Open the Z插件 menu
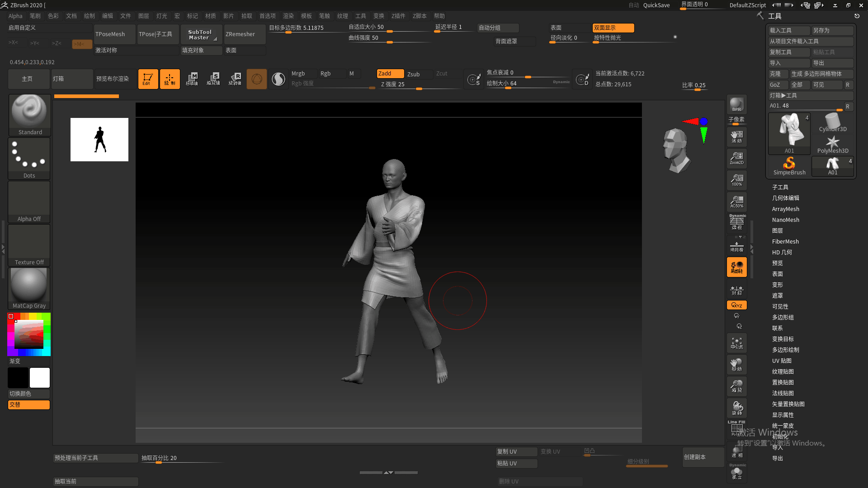The height and width of the screenshot is (488, 868). point(398,16)
